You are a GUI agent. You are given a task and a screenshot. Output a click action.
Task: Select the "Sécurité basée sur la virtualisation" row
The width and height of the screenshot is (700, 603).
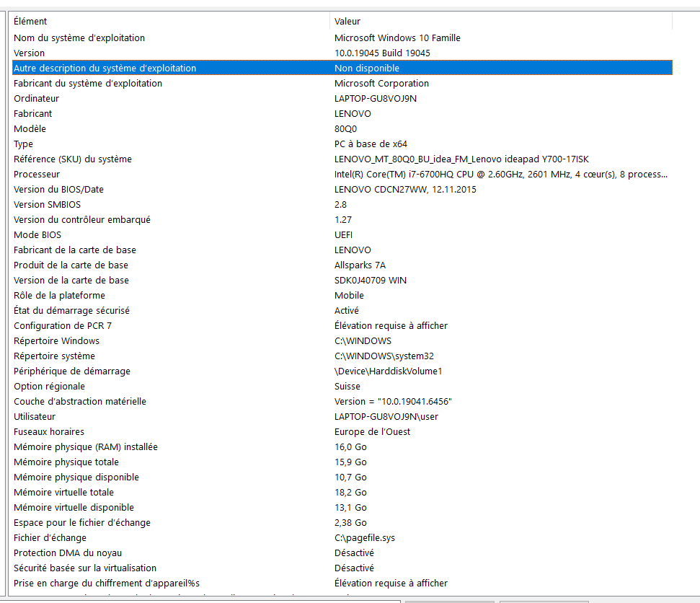click(x=342, y=568)
